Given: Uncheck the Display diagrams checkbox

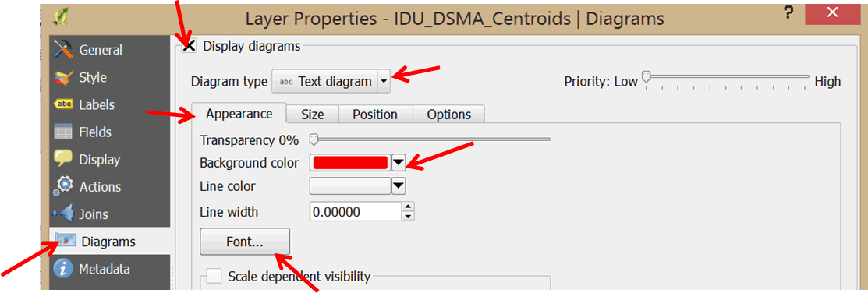Looking at the screenshot, I should pos(190,46).
